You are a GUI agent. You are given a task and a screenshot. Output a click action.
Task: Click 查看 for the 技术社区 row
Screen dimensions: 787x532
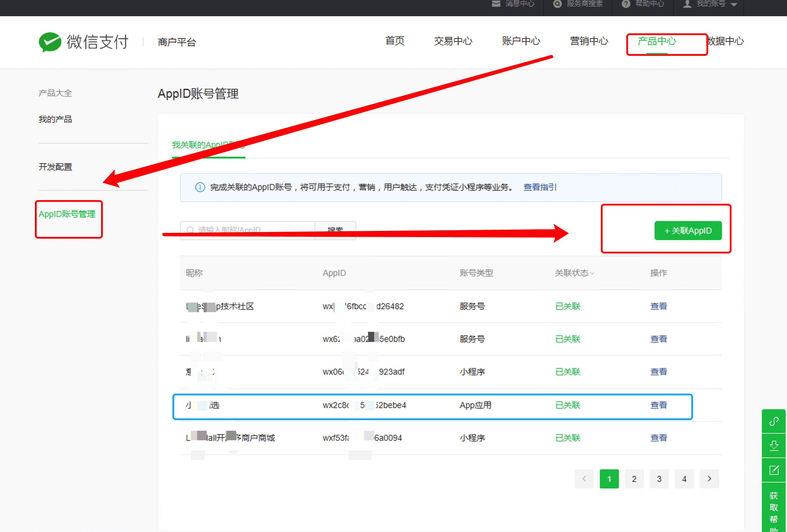click(x=658, y=306)
